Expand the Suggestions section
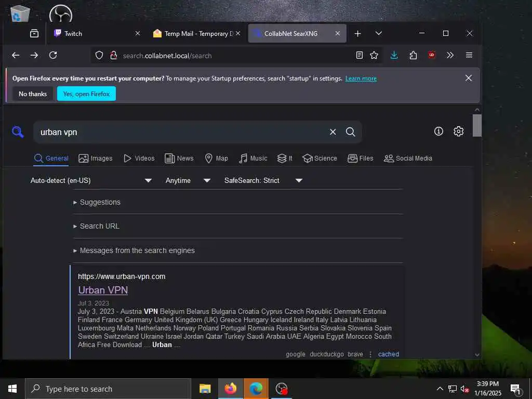The image size is (532, 399). coord(97,202)
